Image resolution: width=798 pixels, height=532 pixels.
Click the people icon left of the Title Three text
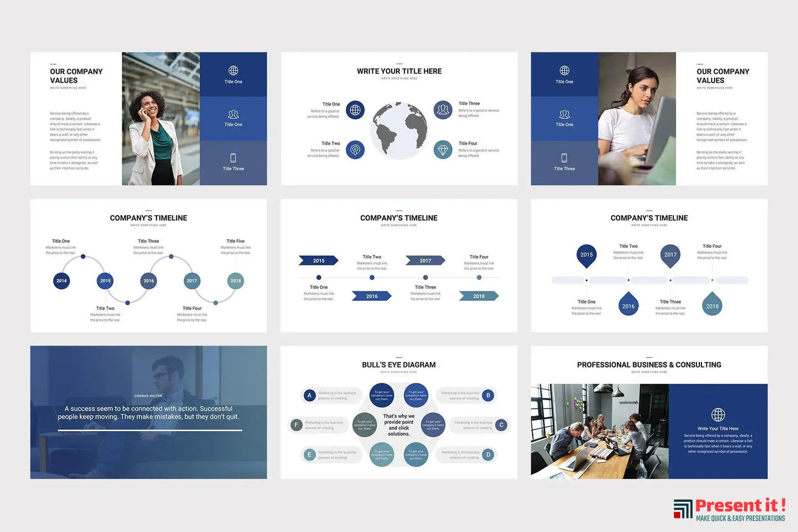pos(443,110)
